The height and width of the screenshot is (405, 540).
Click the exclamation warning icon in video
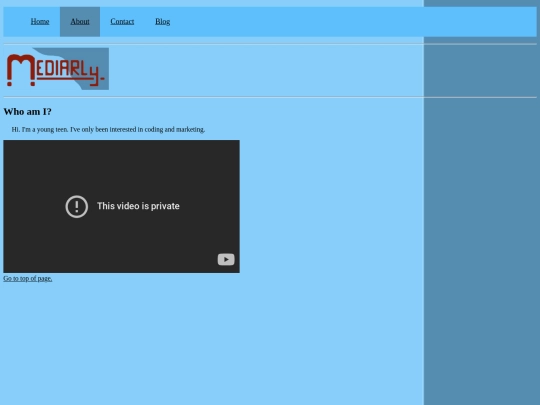(77, 207)
